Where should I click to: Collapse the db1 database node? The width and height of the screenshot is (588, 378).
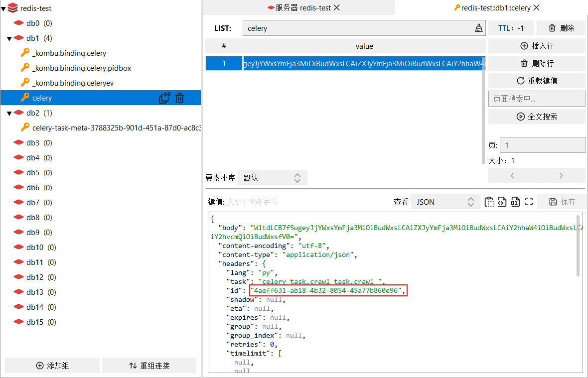pyautogui.click(x=9, y=38)
